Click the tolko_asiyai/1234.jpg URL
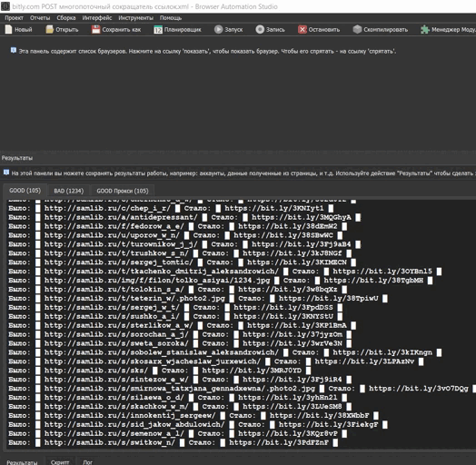476x465 pixels. [x=157, y=281]
